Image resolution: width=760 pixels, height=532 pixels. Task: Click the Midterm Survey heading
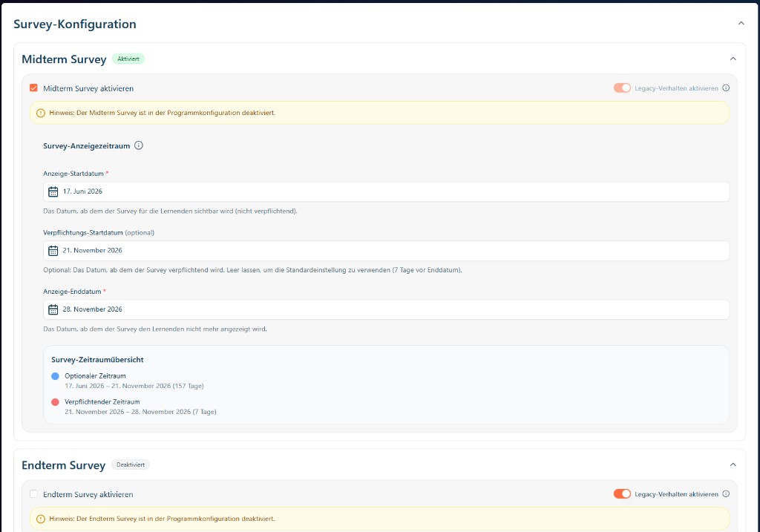point(64,59)
